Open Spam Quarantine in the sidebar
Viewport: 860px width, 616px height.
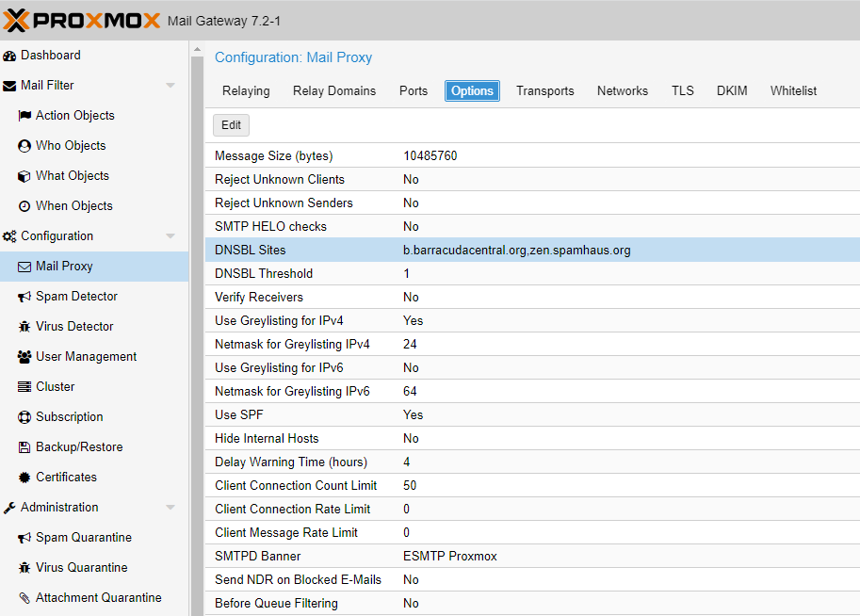pyautogui.click(x=94, y=538)
